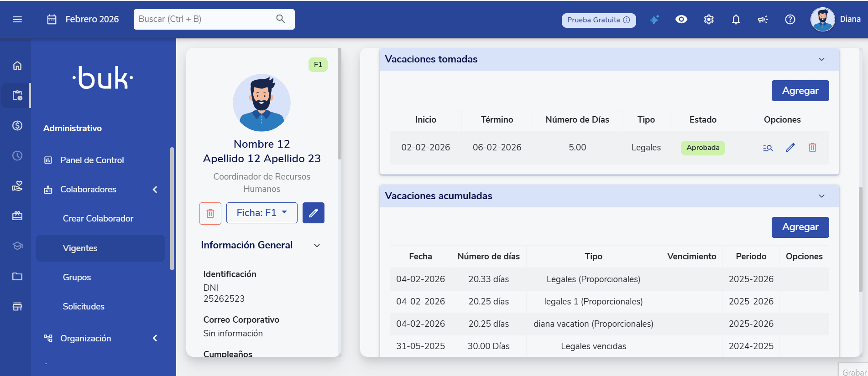Open the help question mark icon
Screen dimensions: 868x376
790,19
